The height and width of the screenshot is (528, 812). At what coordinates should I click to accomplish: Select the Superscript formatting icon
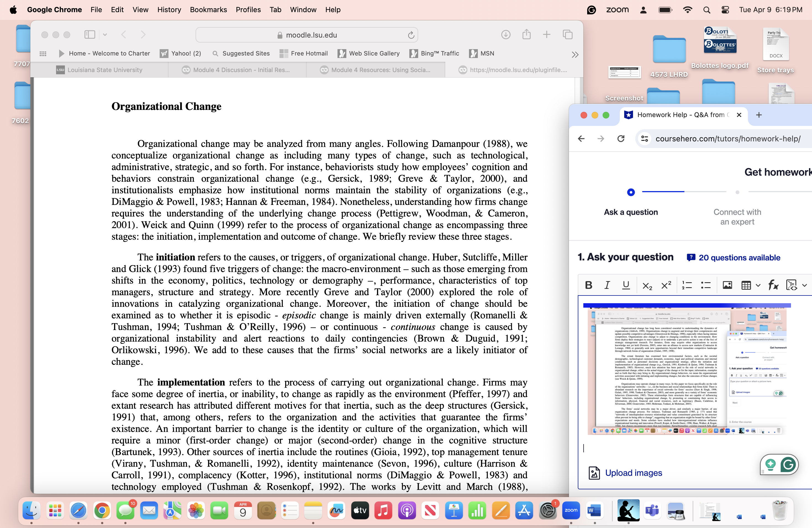[665, 285]
